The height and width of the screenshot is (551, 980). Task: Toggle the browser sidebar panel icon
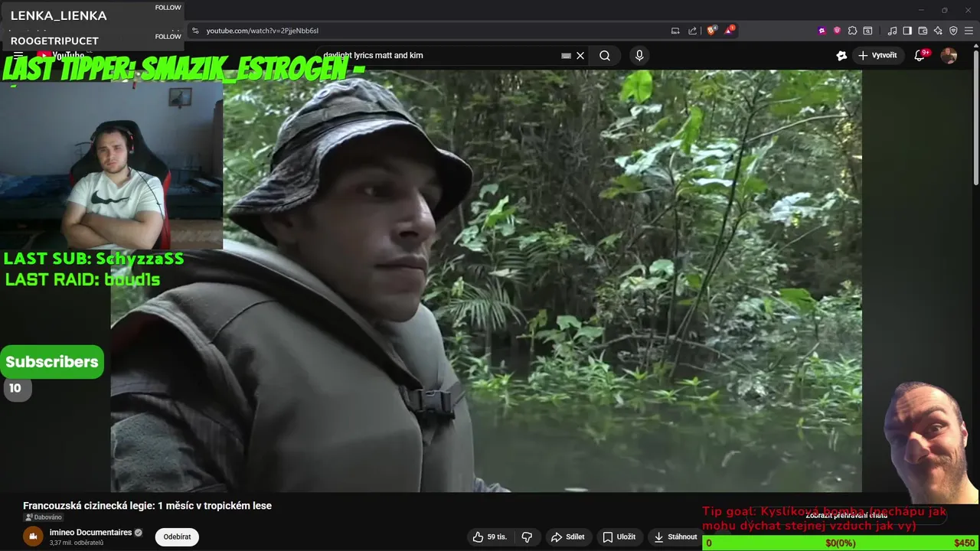pos(907,31)
